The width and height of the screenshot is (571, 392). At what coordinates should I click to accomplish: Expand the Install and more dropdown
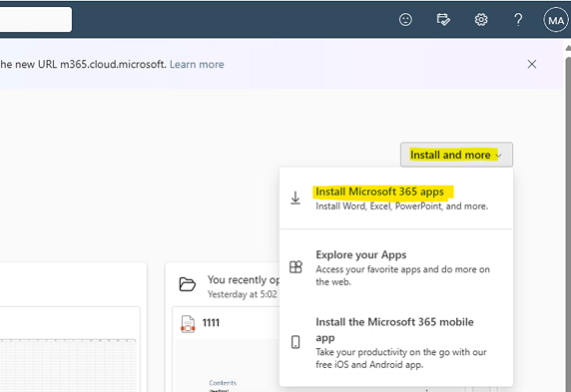pyautogui.click(x=456, y=155)
